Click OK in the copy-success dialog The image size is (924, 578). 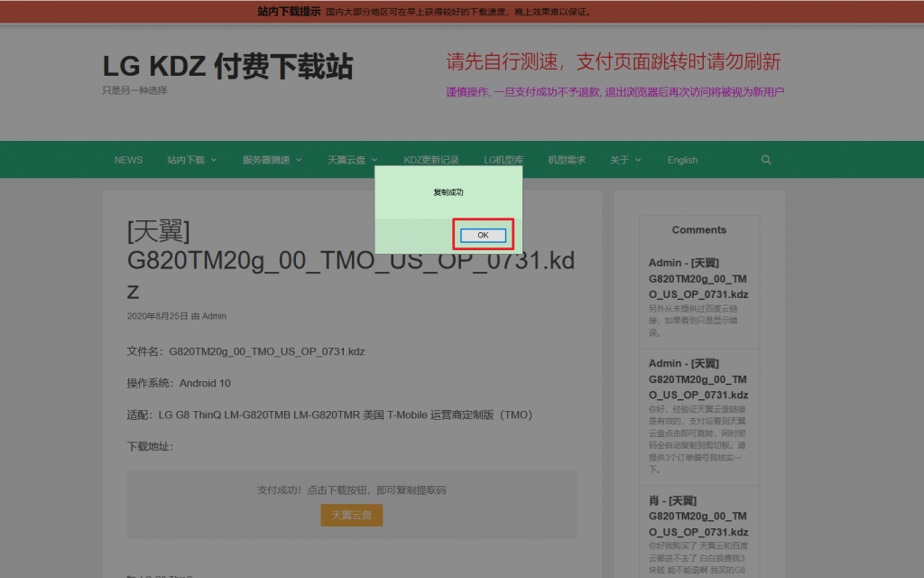point(483,236)
